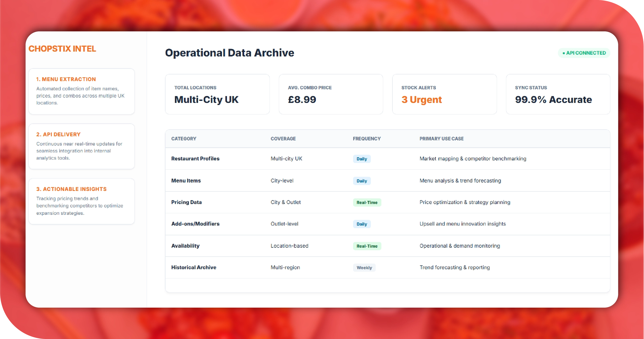Open the Sync Status card

(558, 94)
